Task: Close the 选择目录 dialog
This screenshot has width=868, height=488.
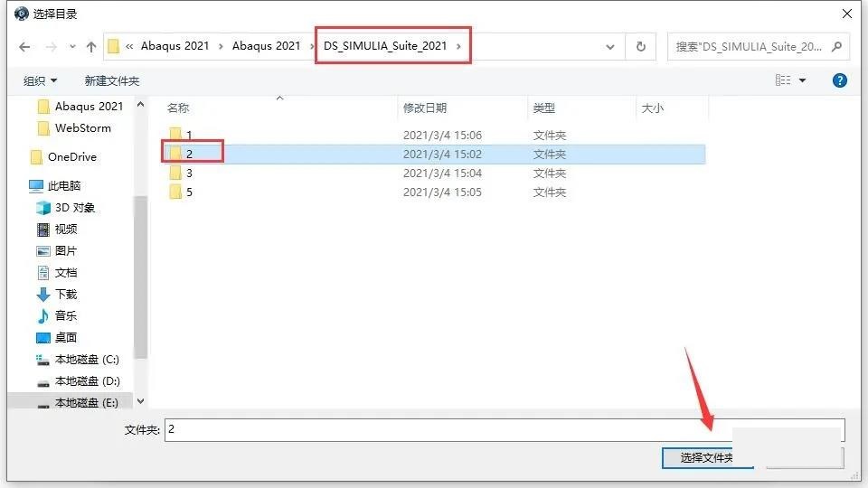Action: click(x=847, y=14)
